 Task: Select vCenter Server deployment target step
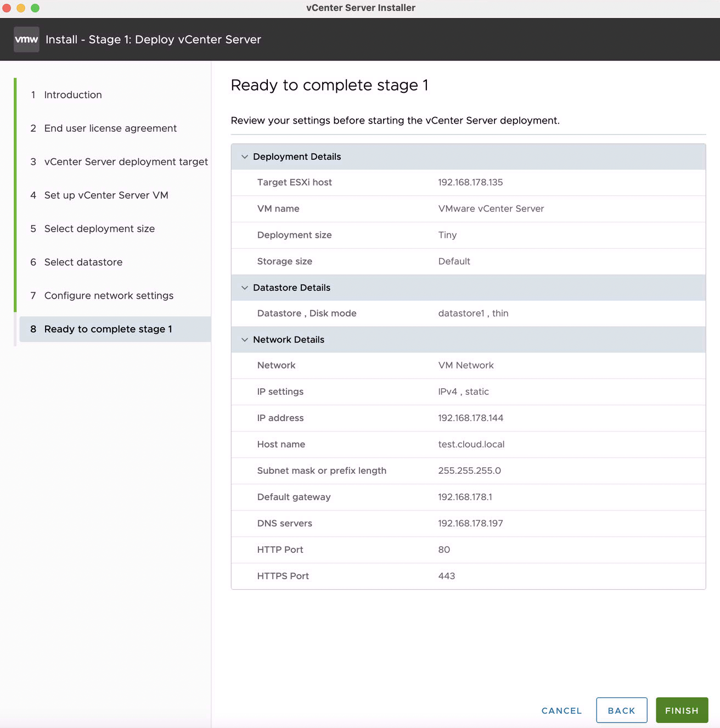pyautogui.click(x=126, y=162)
